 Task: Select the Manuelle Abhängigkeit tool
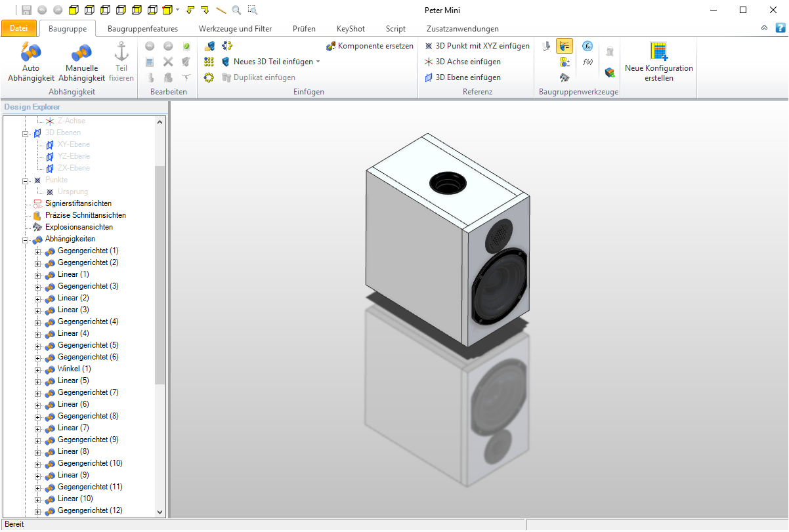tap(81, 63)
